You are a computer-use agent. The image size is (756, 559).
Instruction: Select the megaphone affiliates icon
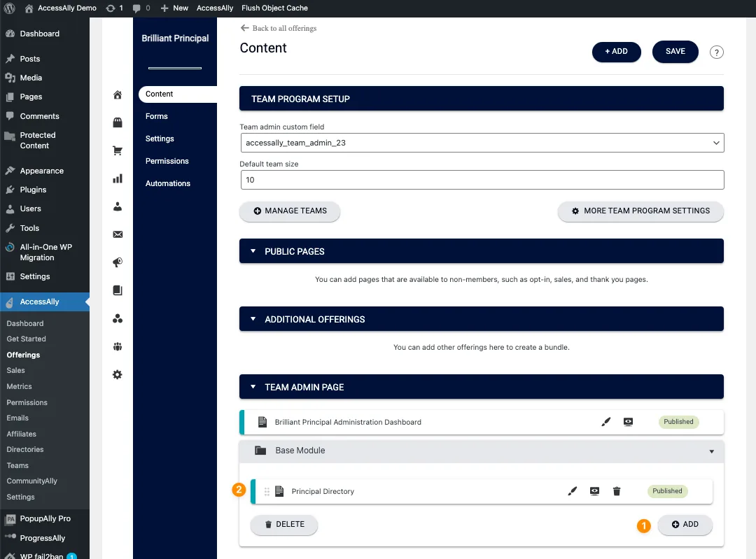118,262
